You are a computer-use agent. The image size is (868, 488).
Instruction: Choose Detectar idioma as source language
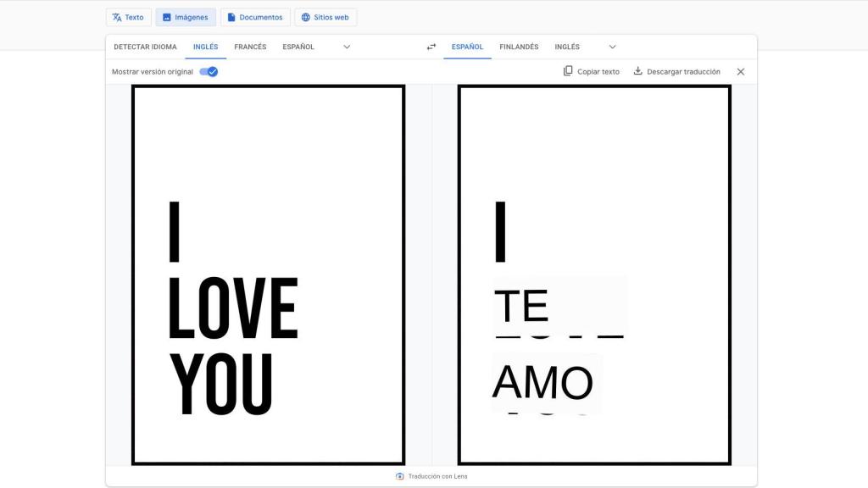[145, 47]
